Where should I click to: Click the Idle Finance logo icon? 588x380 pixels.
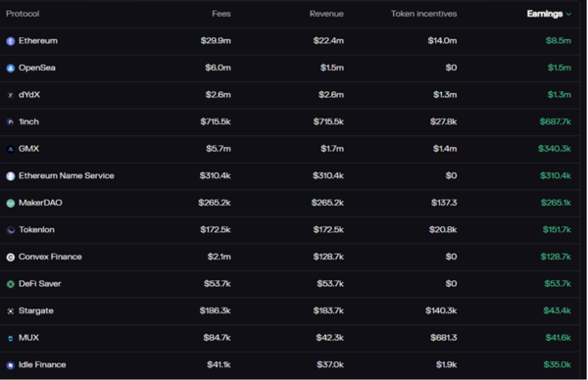[x=11, y=365]
